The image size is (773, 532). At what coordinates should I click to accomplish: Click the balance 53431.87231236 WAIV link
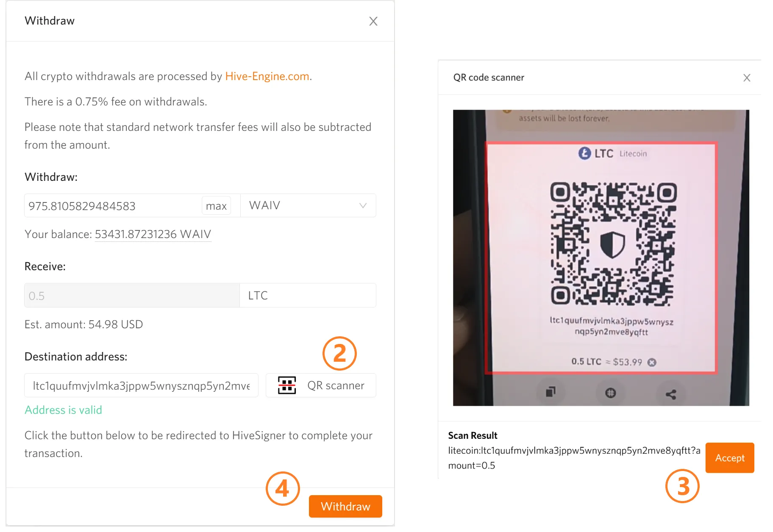click(153, 234)
